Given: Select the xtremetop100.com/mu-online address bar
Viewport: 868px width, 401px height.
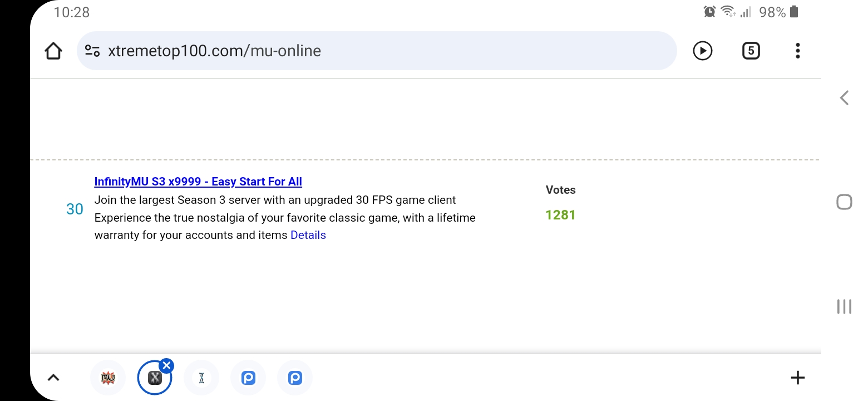Looking at the screenshot, I should tap(377, 51).
